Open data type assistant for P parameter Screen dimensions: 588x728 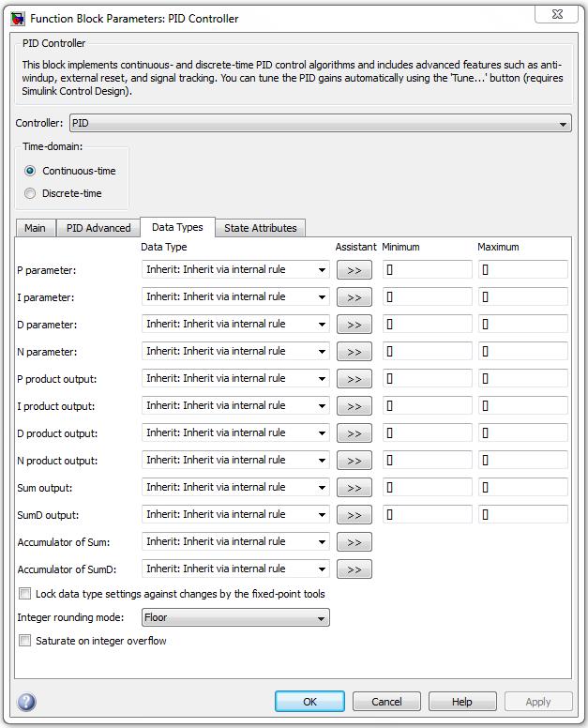[354, 270]
